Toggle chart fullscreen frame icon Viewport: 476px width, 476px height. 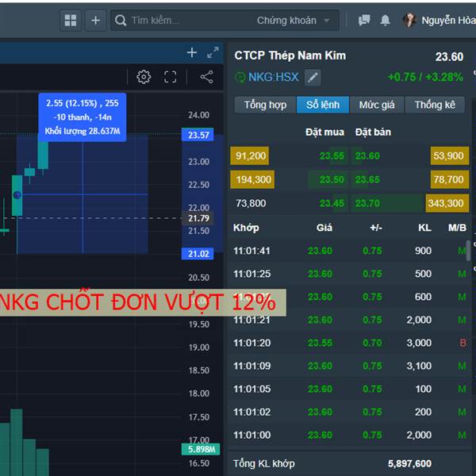tap(171, 77)
